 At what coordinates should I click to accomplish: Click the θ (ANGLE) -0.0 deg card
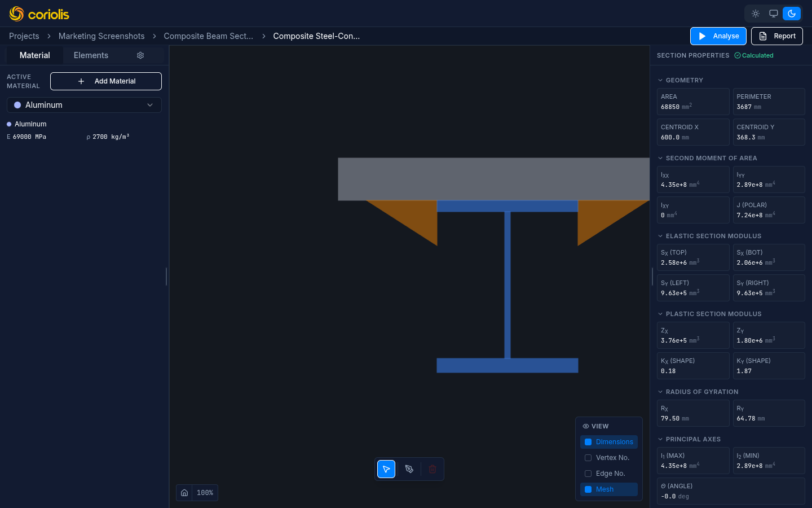point(731,491)
